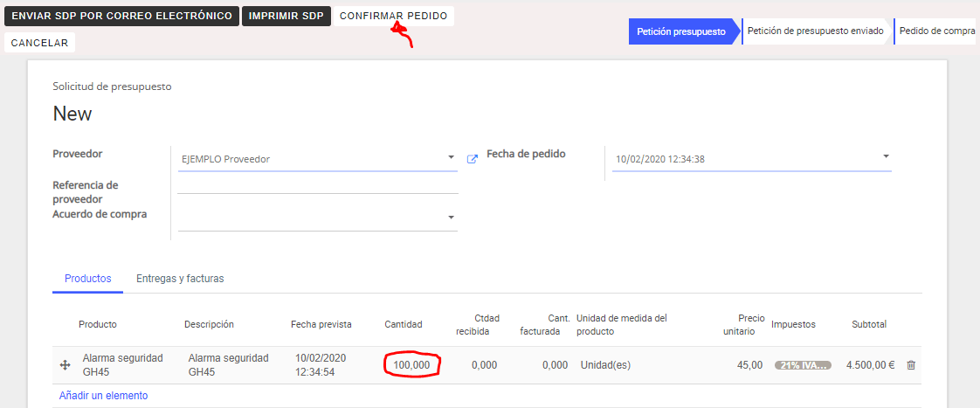
Task: Edit the quantity cell 100,000
Action: 412,365
